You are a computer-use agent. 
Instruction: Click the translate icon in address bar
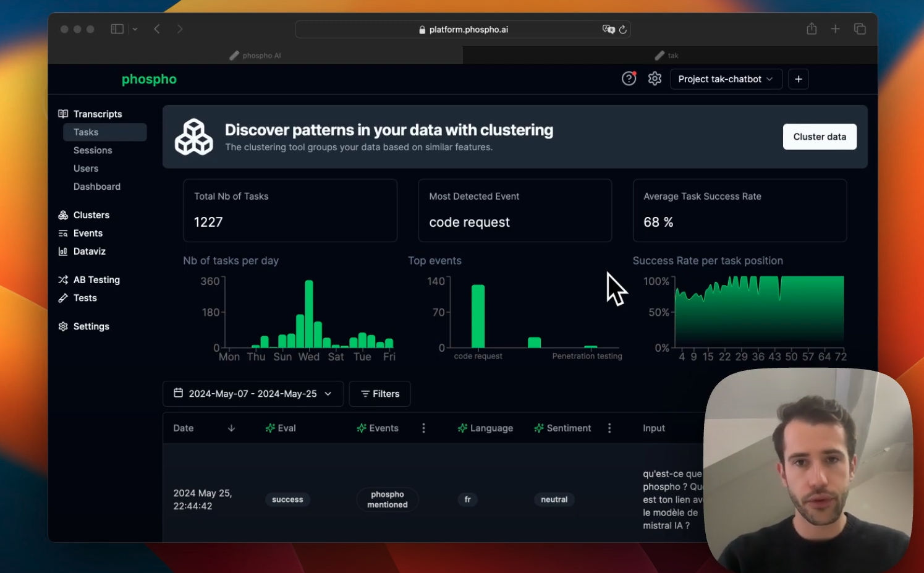tap(608, 29)
